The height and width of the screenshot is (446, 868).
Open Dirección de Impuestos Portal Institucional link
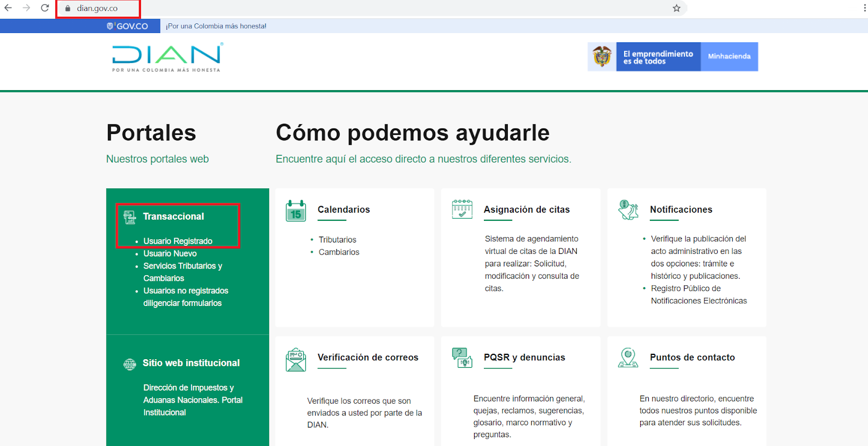(193, 400)
